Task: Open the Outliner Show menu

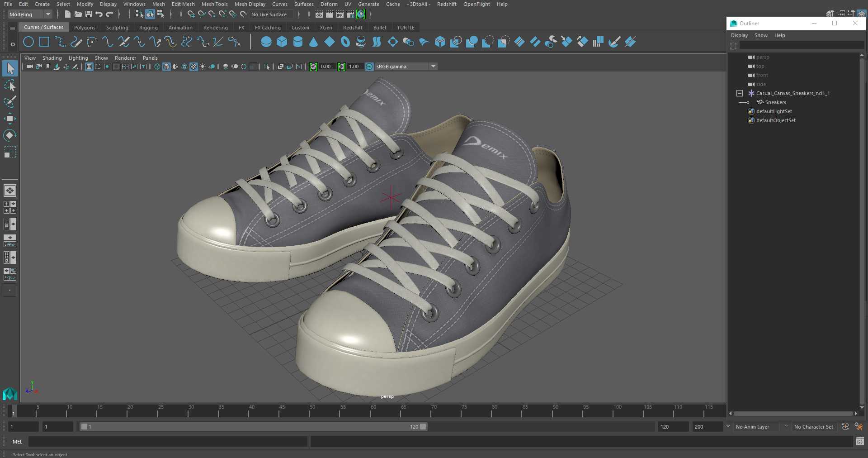Action: [x=761, y=35]
